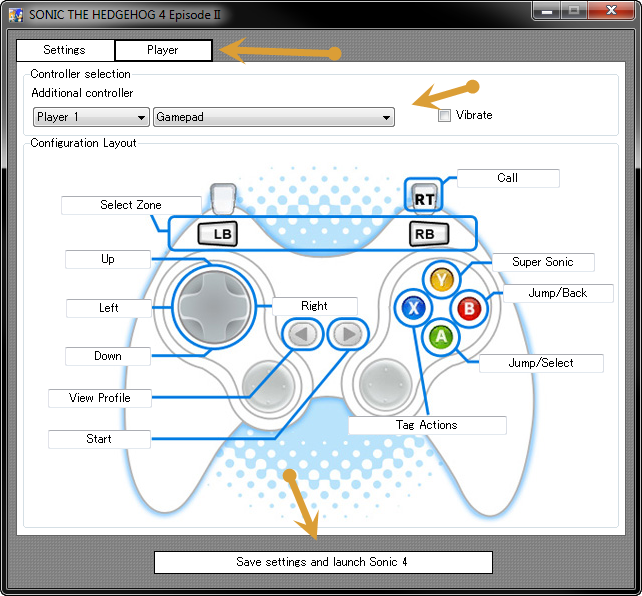Screen dimensions: 642x596
Task: Click the "Additional controller" label
Action: pyautogui.click(x=82, y=93)
